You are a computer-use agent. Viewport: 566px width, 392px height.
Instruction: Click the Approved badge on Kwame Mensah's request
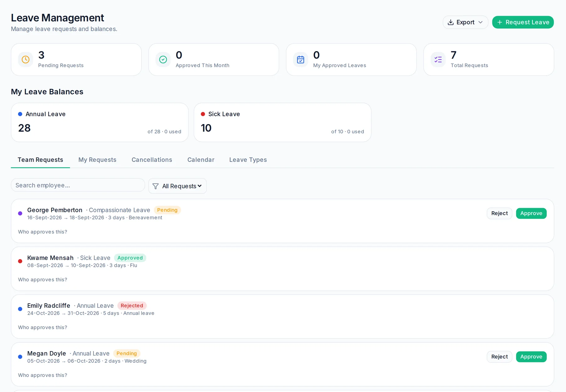[x=130, y=258]
